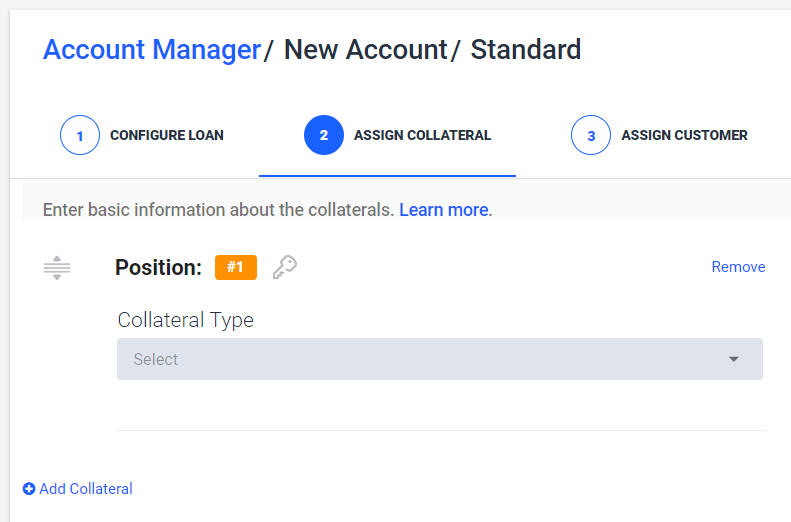
Task: Click the Position heading label
Action: [158, 268]
